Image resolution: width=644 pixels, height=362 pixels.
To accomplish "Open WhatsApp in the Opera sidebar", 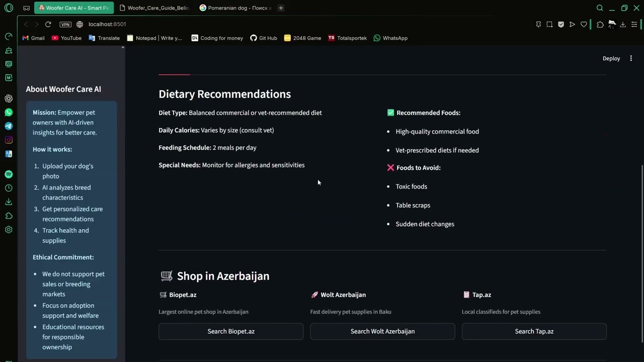I will (9, 112).
